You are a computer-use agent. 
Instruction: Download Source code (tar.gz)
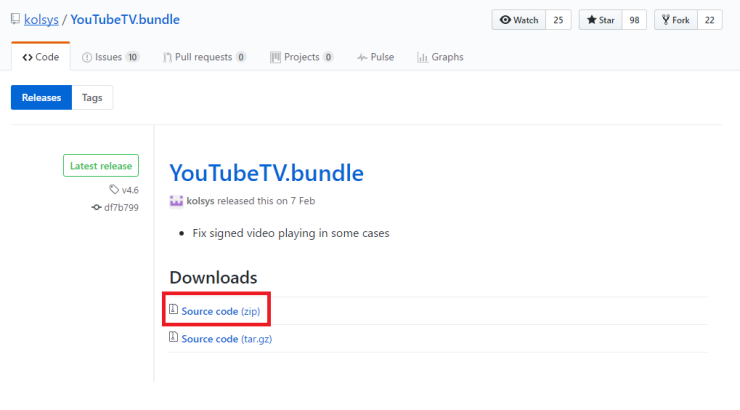227,339
